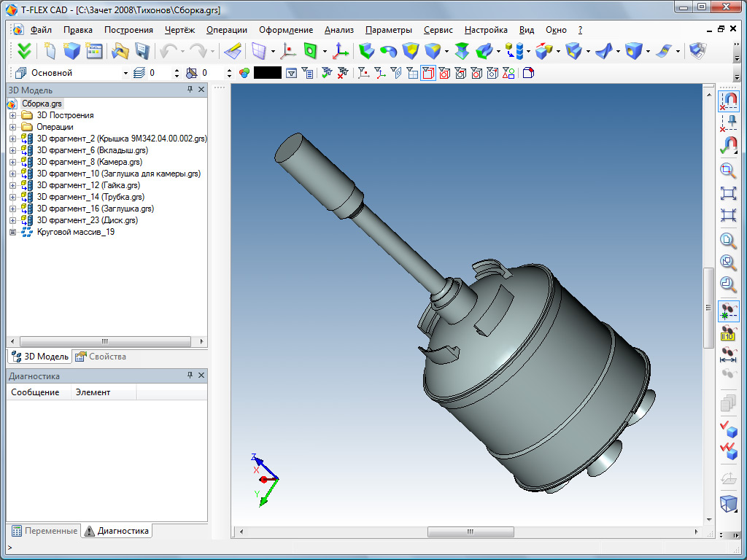Screen dimensions: 747x560
Task: Zoom to fit all with expand icon
Action: (728, 192)
